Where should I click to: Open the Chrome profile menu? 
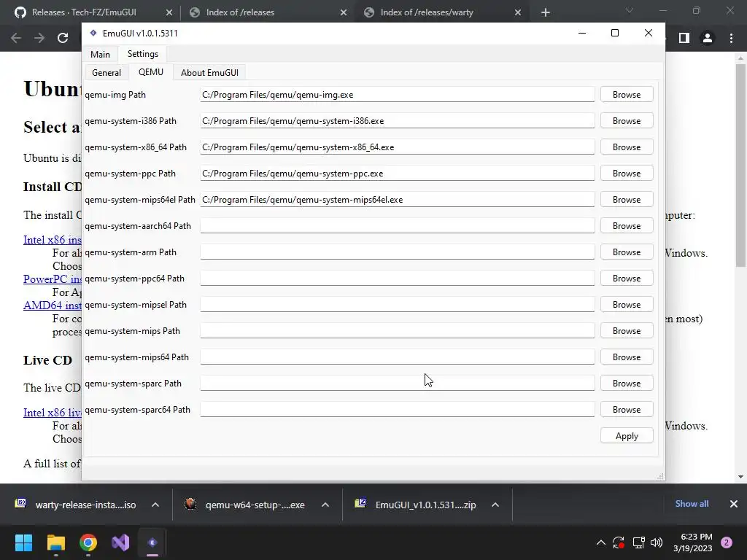pyautogui.click(x=708, y=38)
